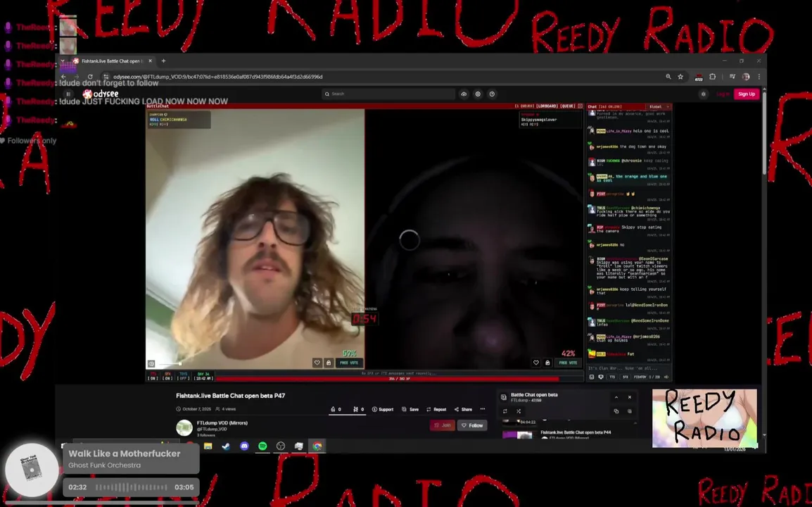The width and height of the screenshot is (812, 507).
Task: Toggle TOYS OFF switch in status bar
Action: pos(183,376)
